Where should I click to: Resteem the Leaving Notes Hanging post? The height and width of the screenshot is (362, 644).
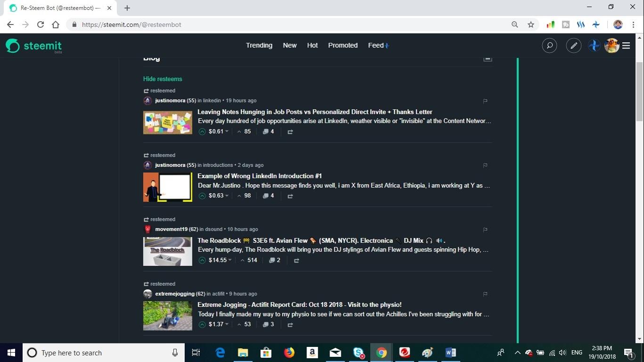290,132
